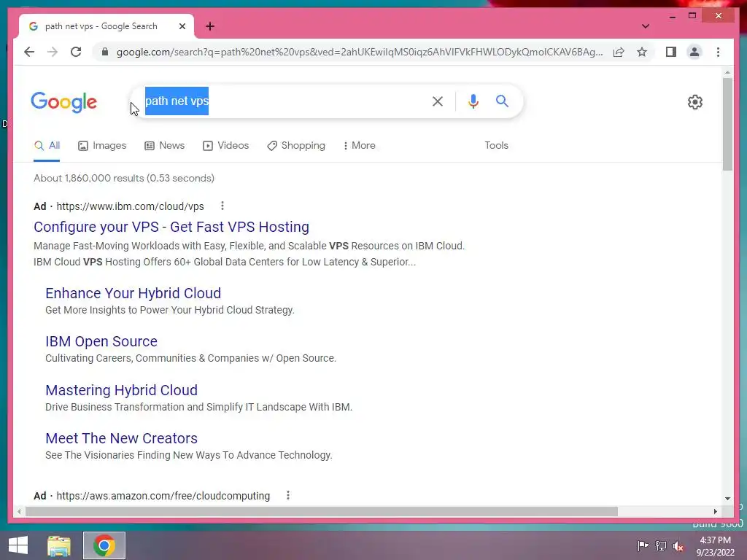Open 'Meet The New Creators' link
Image resolution: width=747 pixels, height=560 pixels.
coord(122,438)
